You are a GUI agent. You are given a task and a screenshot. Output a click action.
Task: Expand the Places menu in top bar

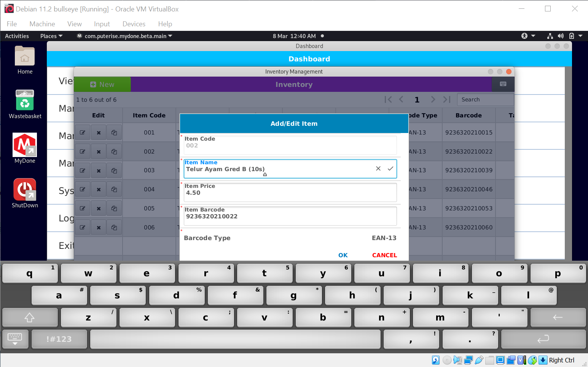point(51,36)
